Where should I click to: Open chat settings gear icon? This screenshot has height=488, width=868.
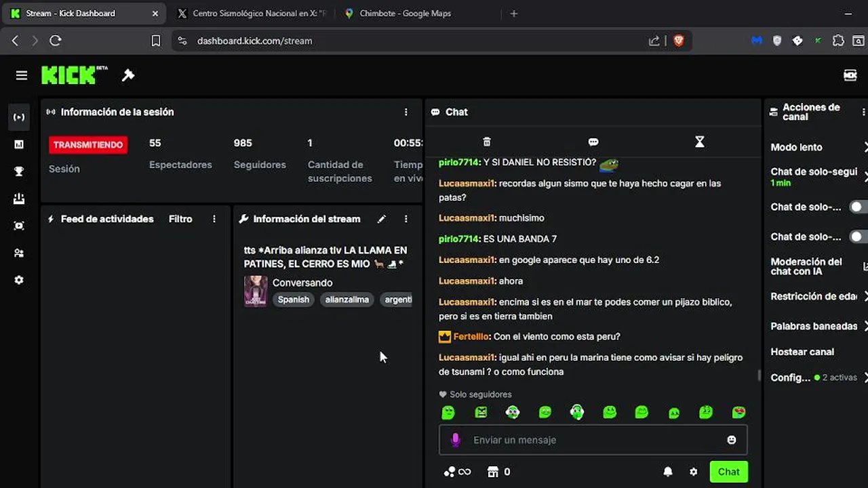pyautogui.click(x=693, y=472)
